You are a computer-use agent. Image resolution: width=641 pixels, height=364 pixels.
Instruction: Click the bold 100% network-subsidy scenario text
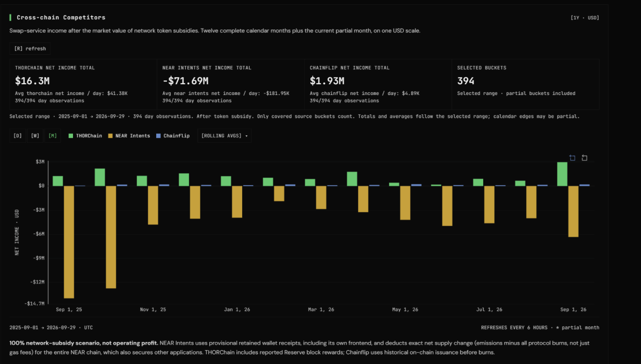(x=84, y=343)
